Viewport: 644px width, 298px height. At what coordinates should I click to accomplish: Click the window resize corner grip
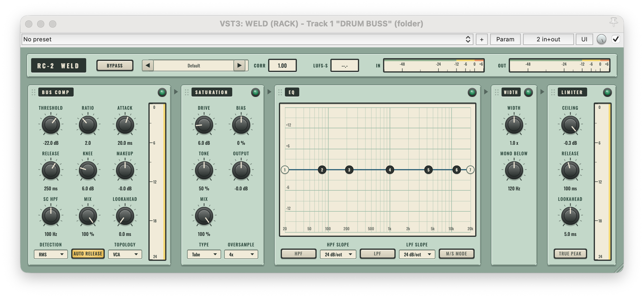[x=619, y=268]
